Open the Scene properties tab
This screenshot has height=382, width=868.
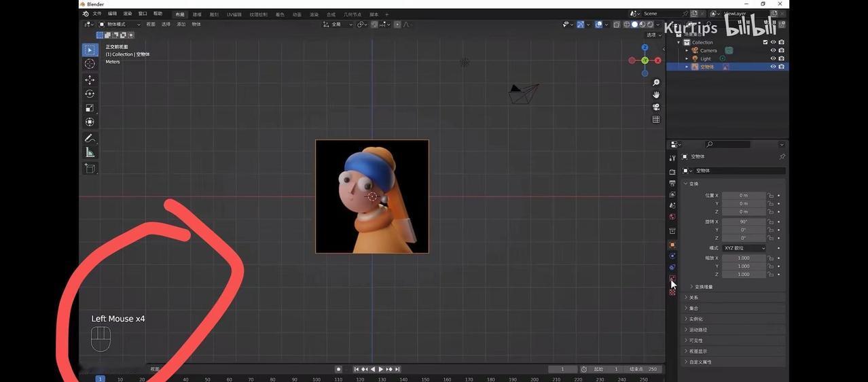click(x=672, y=205)
